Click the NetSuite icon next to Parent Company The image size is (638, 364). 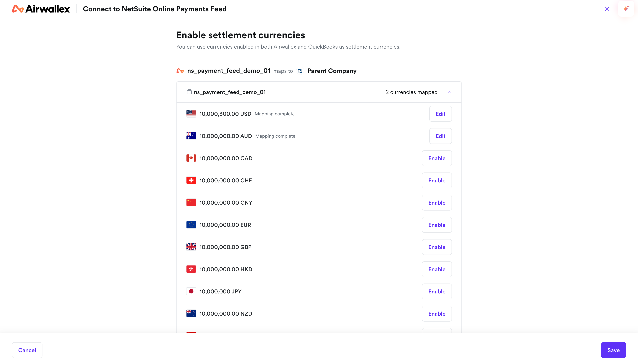300,71
